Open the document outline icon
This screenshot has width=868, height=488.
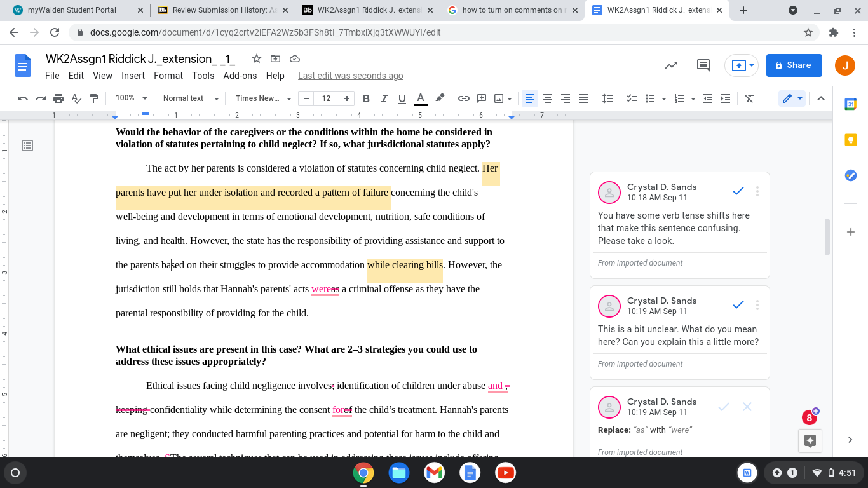tap(27, 146)
